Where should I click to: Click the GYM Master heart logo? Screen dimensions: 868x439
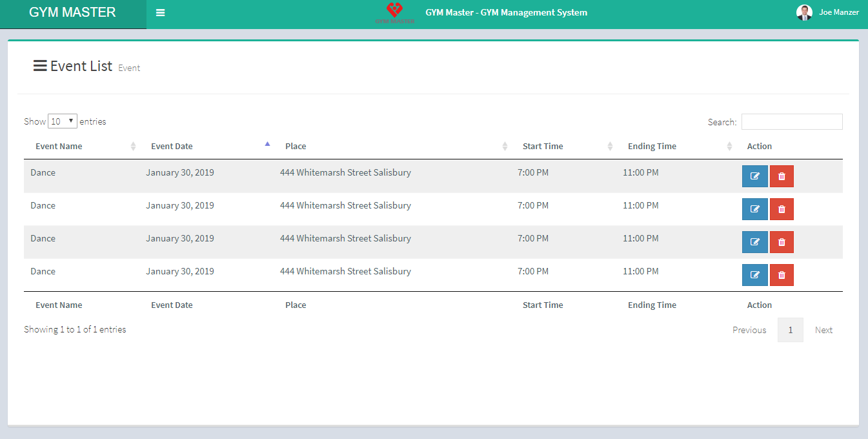coord(394,12)
